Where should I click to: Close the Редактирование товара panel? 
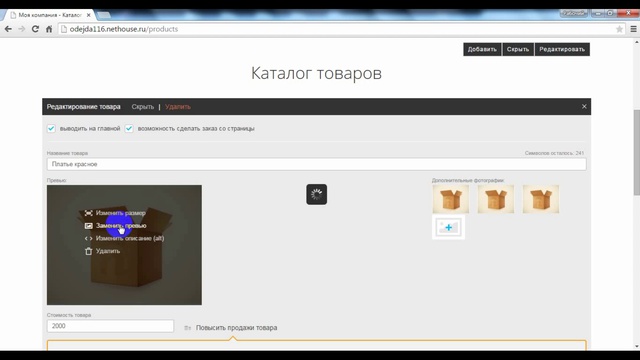[584, 107]
